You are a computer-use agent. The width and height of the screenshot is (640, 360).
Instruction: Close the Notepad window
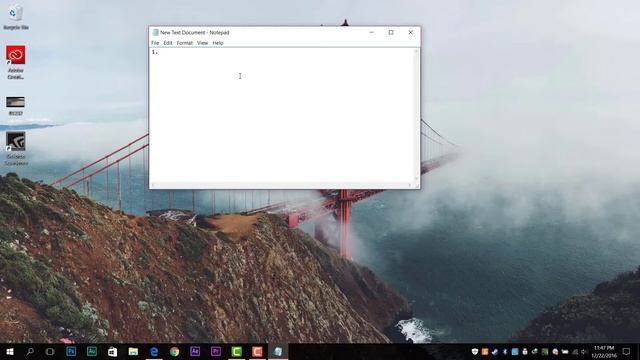point(411,32)
